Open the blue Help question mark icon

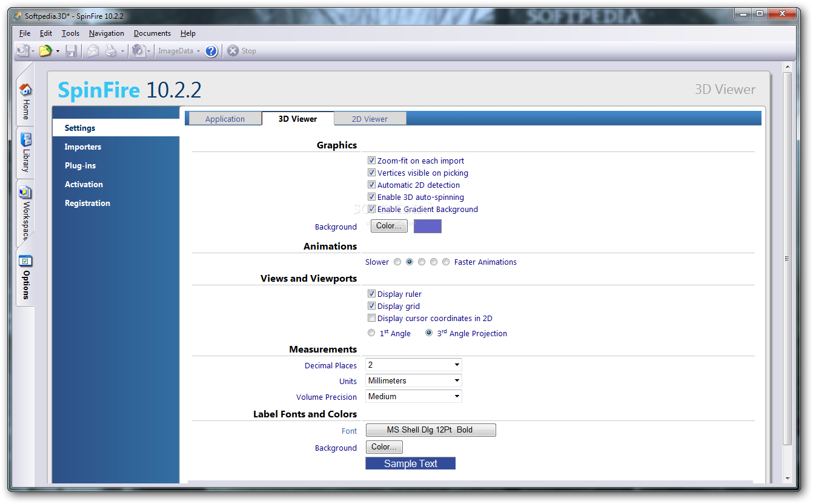tap(211, 51)
